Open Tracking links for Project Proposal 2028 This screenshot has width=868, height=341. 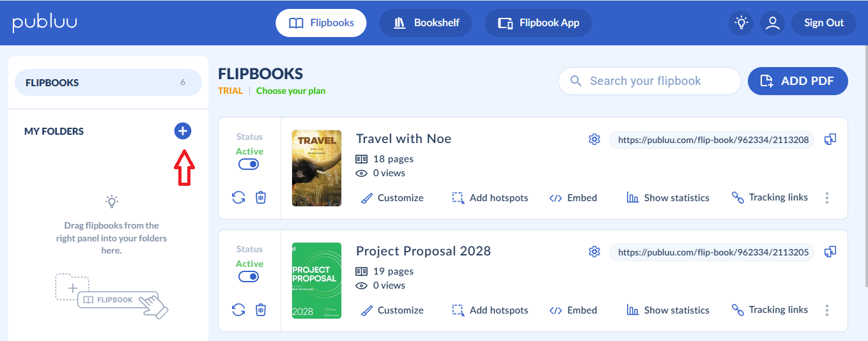pos(770,310)
